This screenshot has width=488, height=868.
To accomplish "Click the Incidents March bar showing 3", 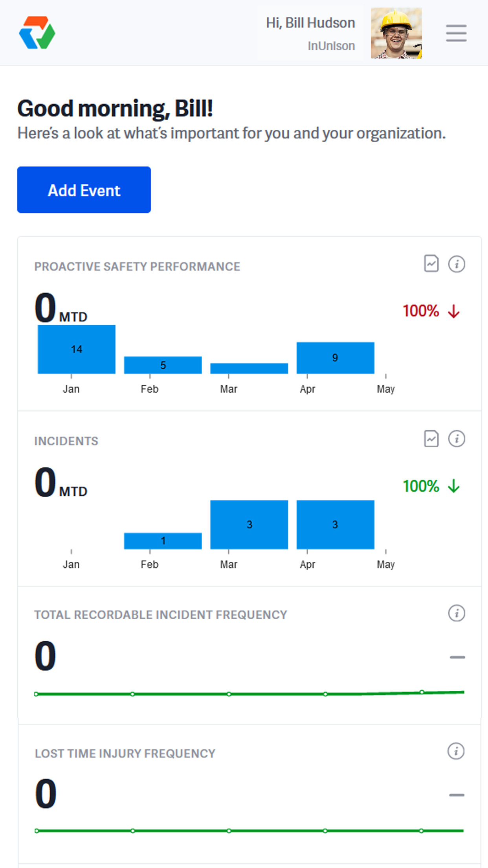I will point(249,524).
